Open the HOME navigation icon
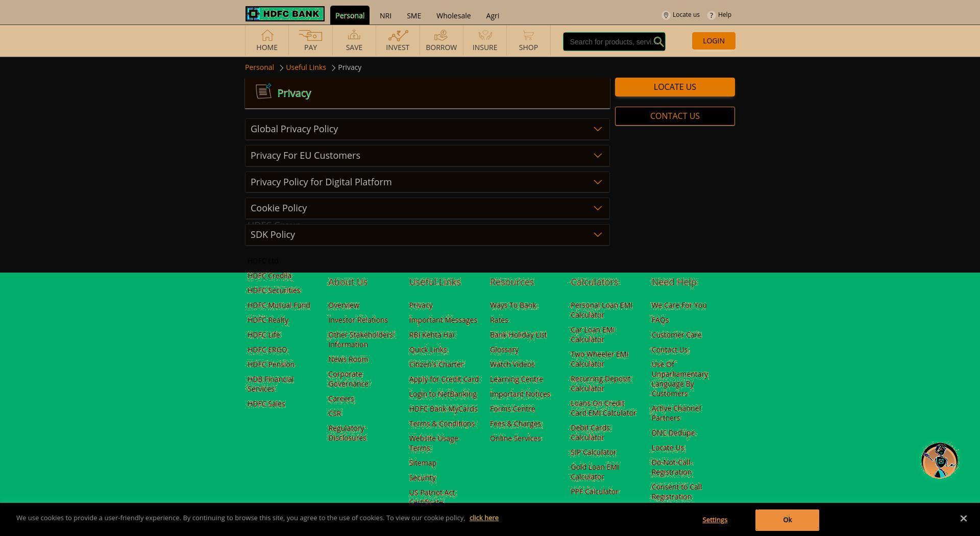Viewport: 980px width, 536px height. tap(267, 35)
